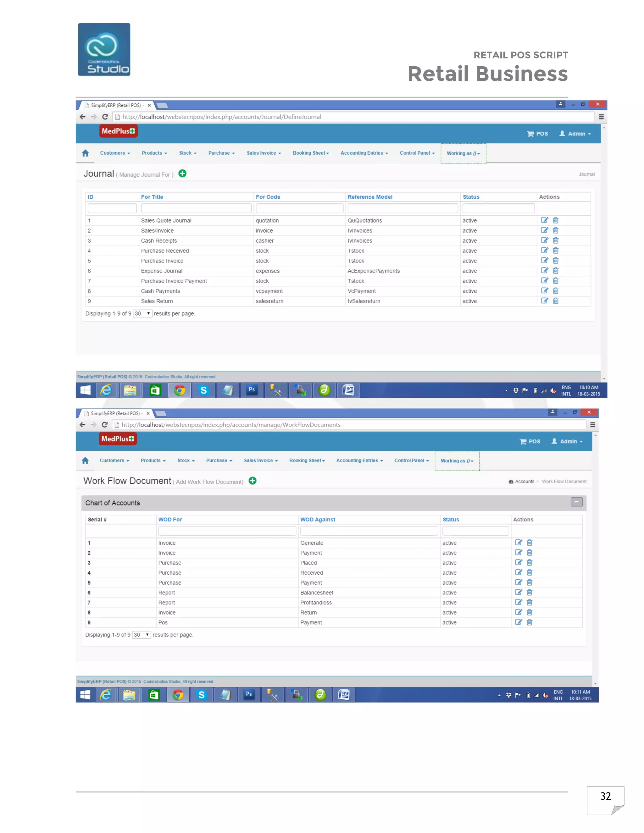Open Purchase menu in Journal window
The width and height of the screenshot is (644, 833).
click(221, 153)
